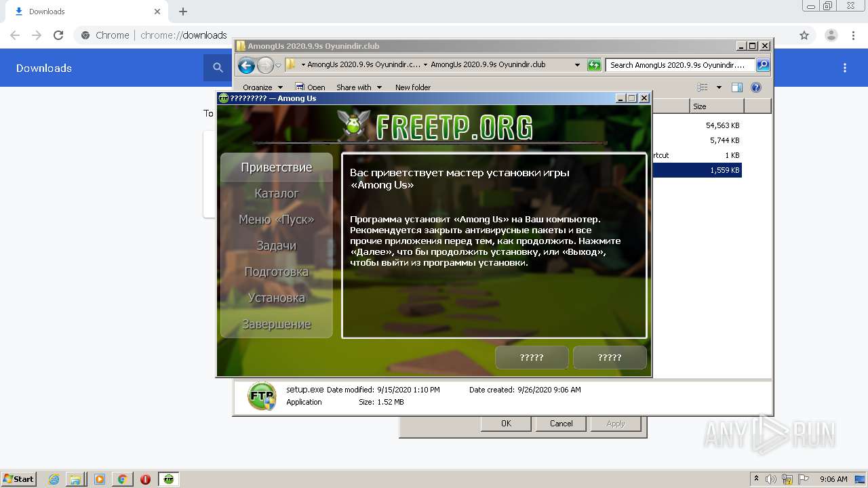The image size is (868, 488).
Task: Open the media player taskbar icon
Action: pyautogui.click(x=100, y=479)
